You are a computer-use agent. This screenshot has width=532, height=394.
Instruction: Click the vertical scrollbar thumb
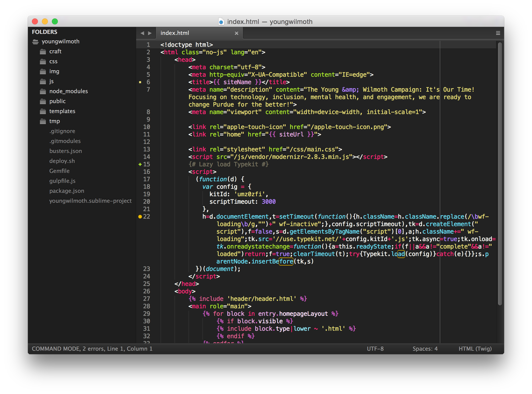(x=500, y=174)
